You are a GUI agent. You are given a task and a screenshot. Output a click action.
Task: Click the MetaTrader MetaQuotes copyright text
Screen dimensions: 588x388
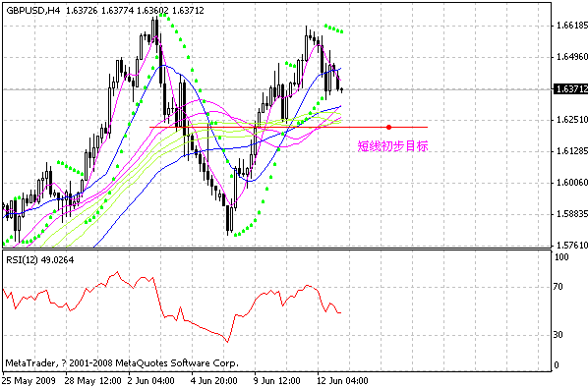122,362
